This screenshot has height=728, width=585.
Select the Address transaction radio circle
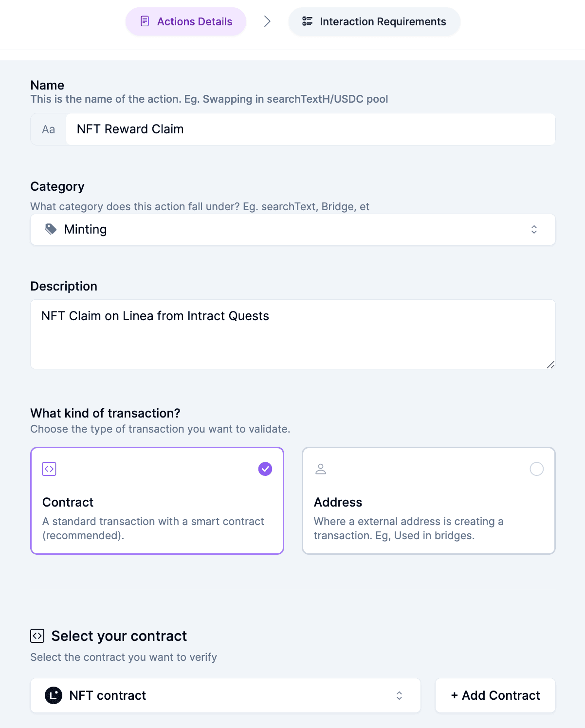(537, 469)
